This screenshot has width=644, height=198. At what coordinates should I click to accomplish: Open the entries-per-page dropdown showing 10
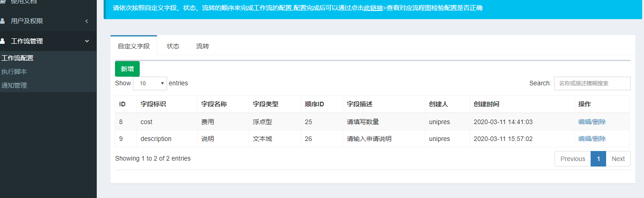(150, 83)
